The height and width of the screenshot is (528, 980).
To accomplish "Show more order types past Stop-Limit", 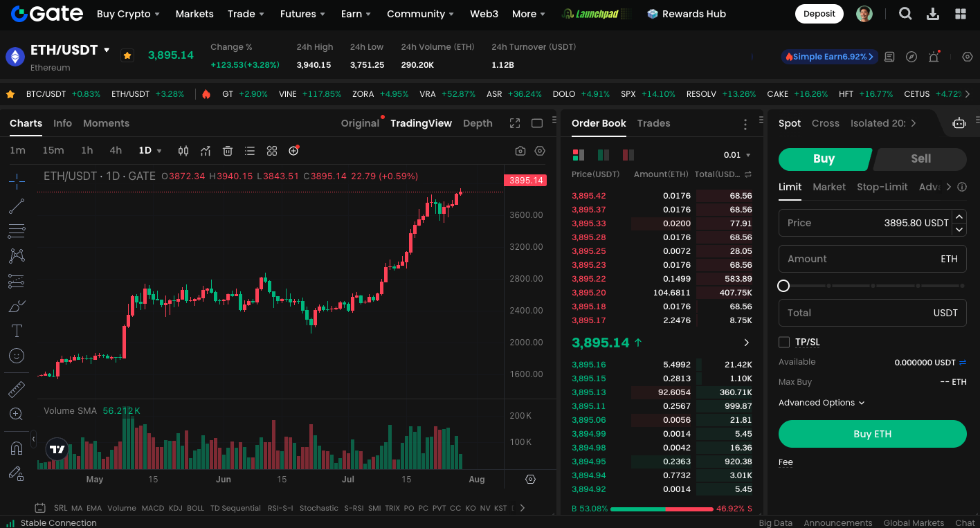I will pyautogui.click(x=949, y=187).
